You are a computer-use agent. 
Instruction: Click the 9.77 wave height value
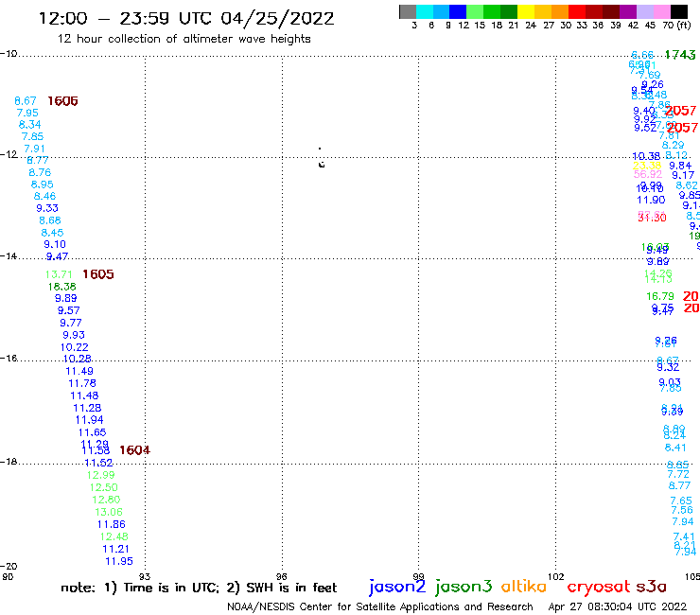(x=71, y=323)
